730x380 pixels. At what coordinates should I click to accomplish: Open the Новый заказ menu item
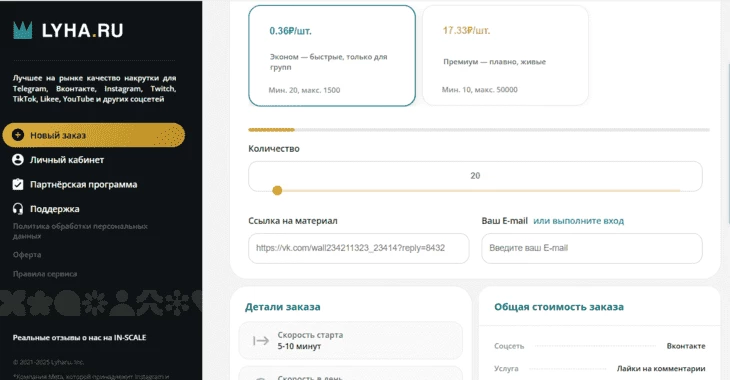click(x=94, y=135)
